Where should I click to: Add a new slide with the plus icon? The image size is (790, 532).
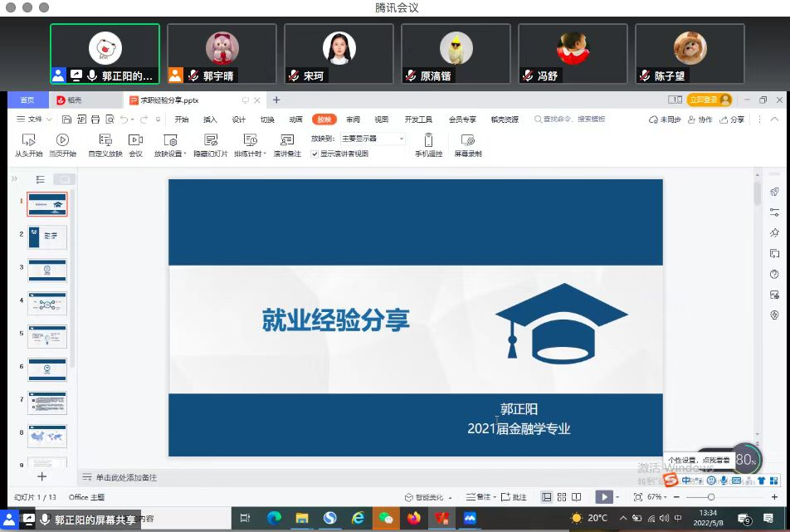(42, 476)
